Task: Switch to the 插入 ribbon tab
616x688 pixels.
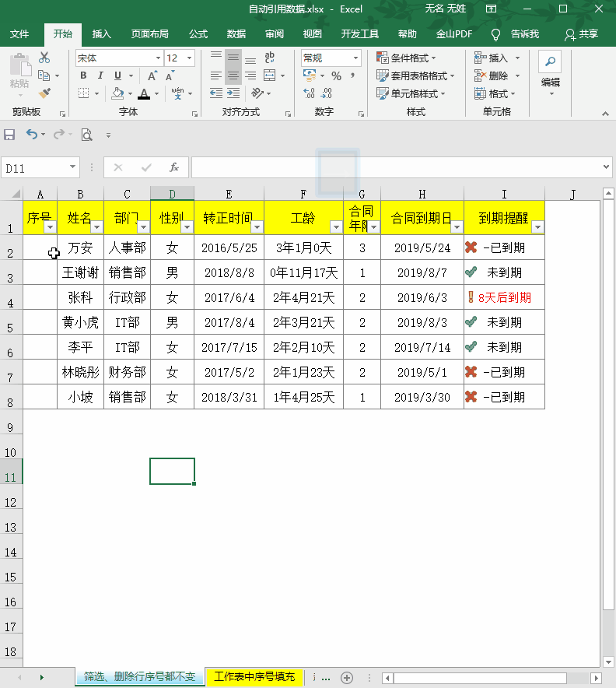Action: 101,34
